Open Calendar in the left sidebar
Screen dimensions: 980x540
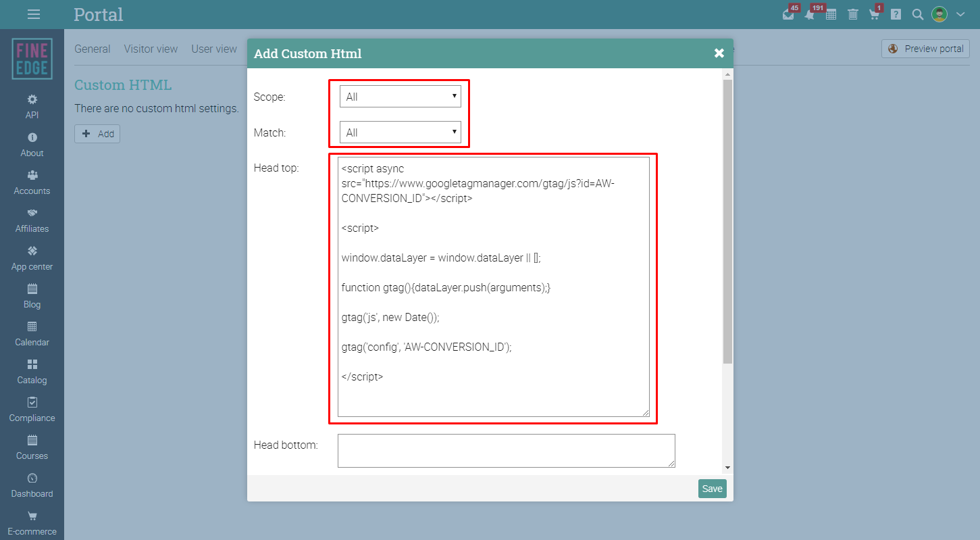point(32,334)
